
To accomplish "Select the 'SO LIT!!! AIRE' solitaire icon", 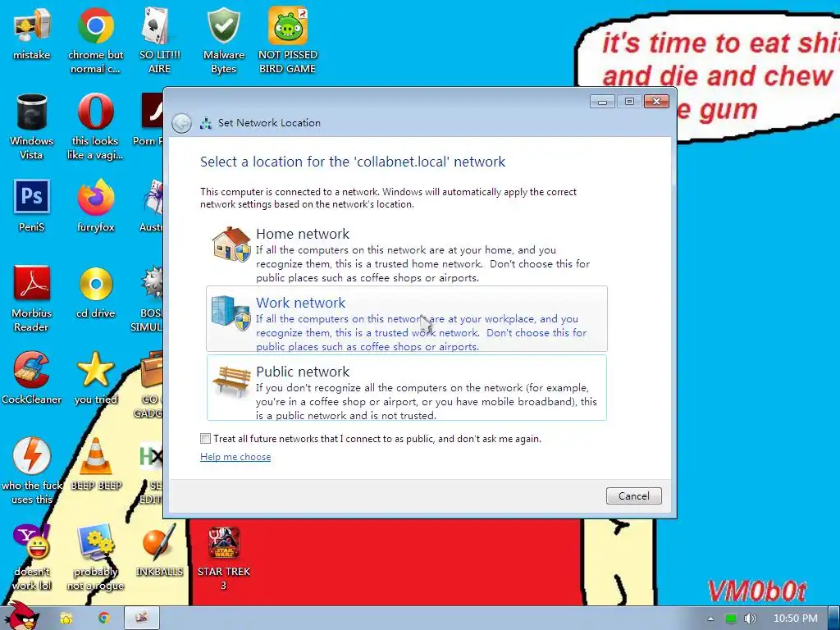I will [159, 40].
